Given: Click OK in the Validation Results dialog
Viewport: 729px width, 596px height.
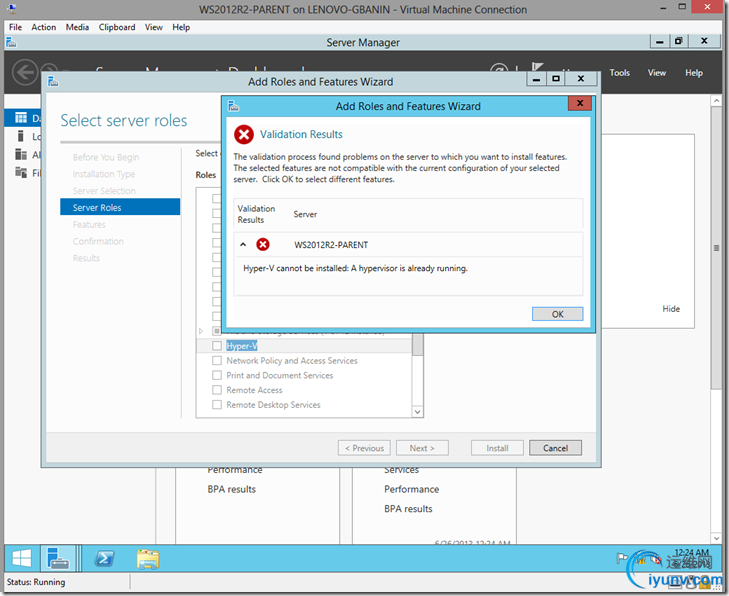Looking at the screenshot, I should point(557,314).
